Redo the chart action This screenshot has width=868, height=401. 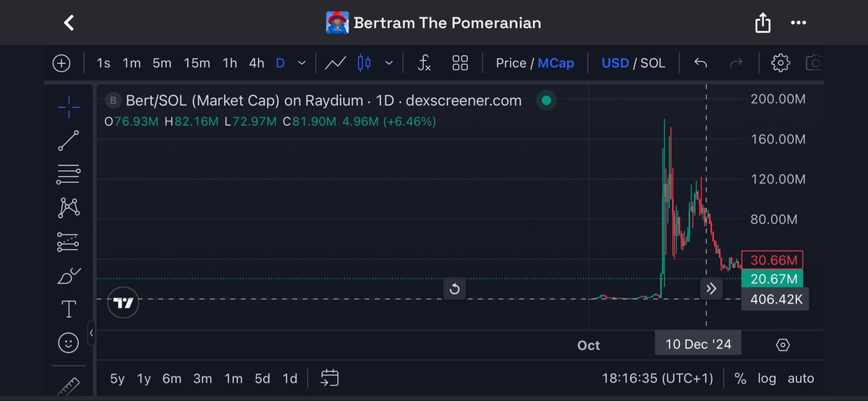(x=736, y=63)
